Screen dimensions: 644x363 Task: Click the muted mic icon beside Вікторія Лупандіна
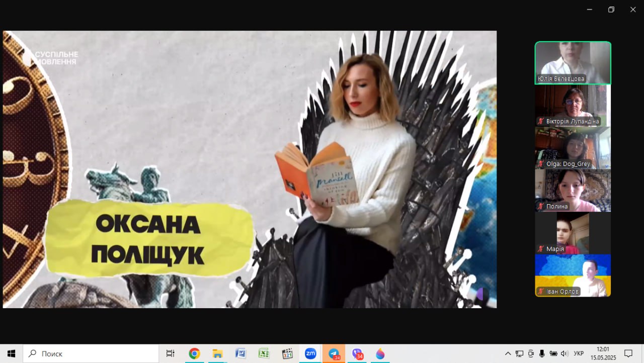(x=541, y=121)
